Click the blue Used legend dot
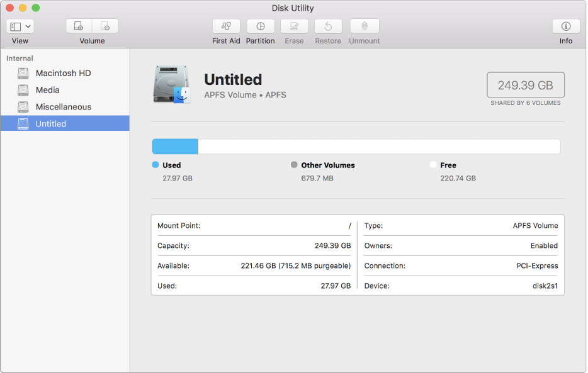 pyautogui.click(x=155, y=165)
